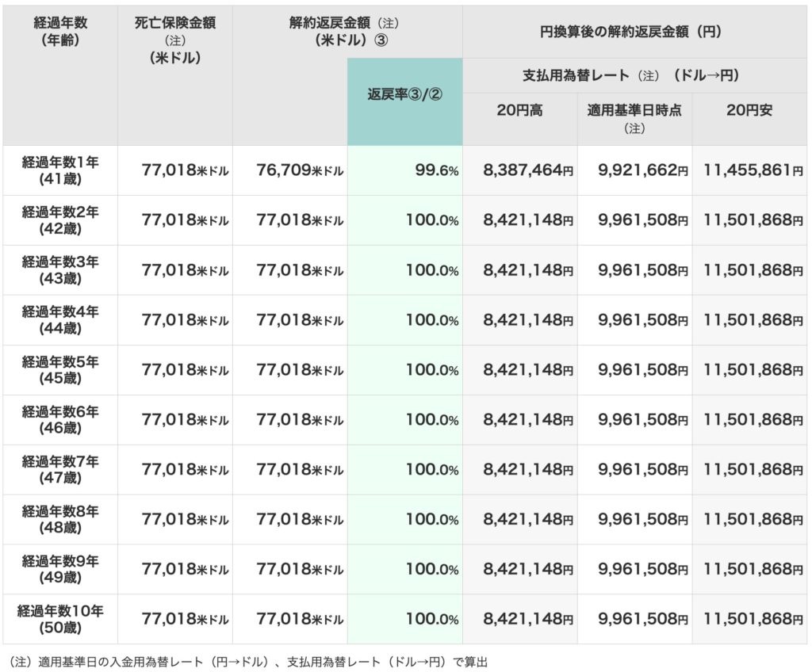Select the 死亡保険金額 (米ドル) header
This screenshot has height=672, width=812.
[174, 40]
